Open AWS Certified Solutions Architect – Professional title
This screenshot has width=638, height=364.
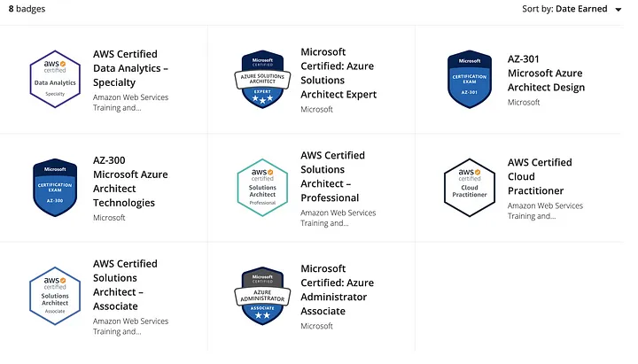click(x=333, y=176)
